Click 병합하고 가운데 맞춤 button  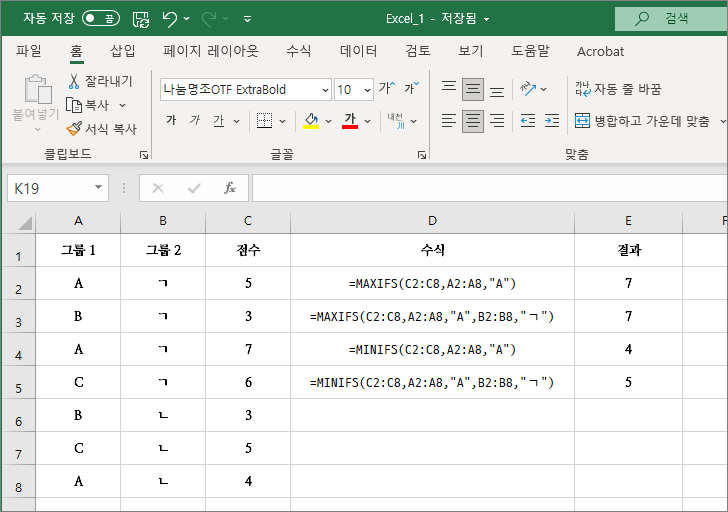click(643, 121)
